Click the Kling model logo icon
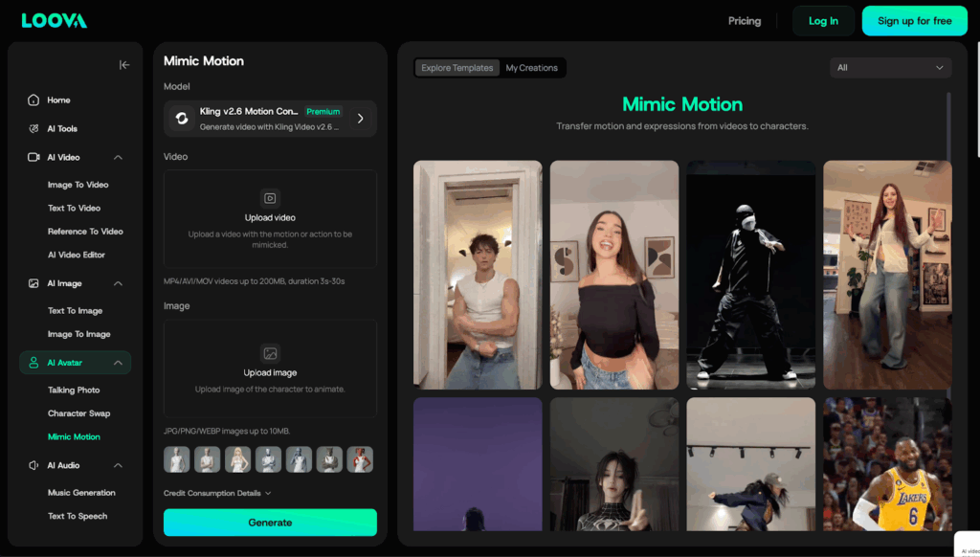 click(x=181, y=119)
